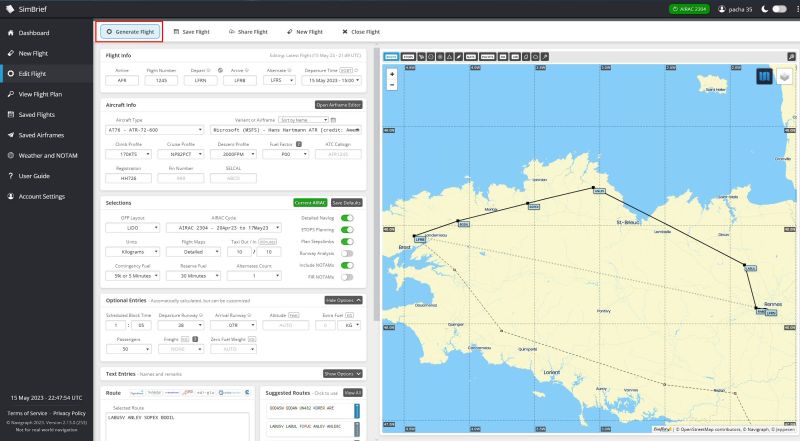The image size is (800, 441).
Task: Click the blue map style icon
Action: coord(764,77)
